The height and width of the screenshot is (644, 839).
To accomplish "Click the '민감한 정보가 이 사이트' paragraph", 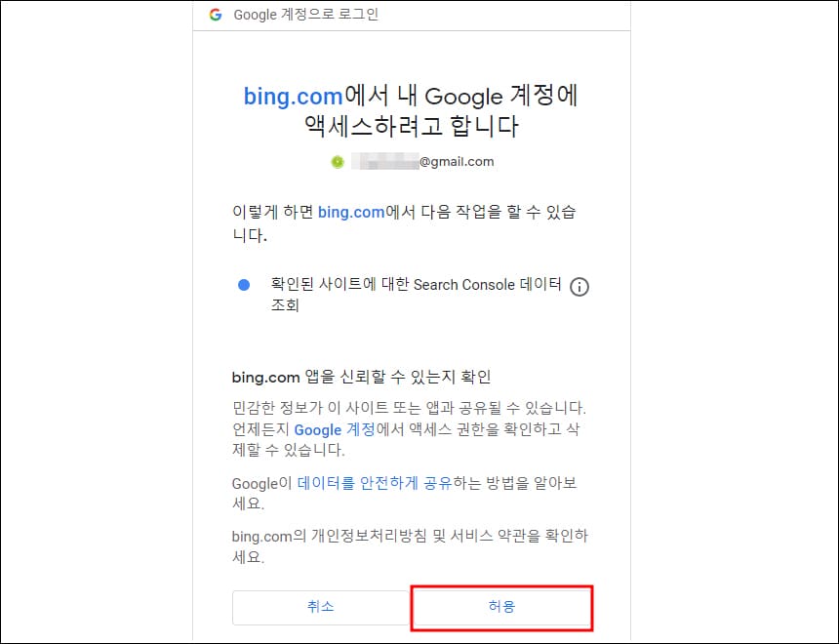I will click(x=410, y=428).
